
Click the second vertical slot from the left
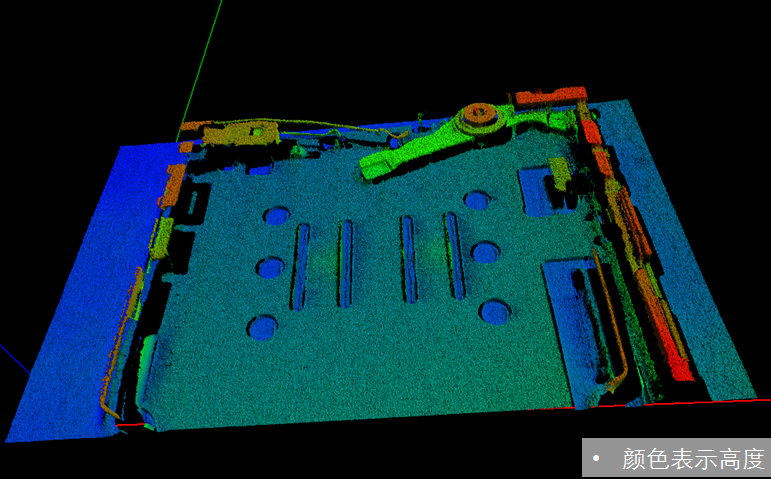pos(346,262)
